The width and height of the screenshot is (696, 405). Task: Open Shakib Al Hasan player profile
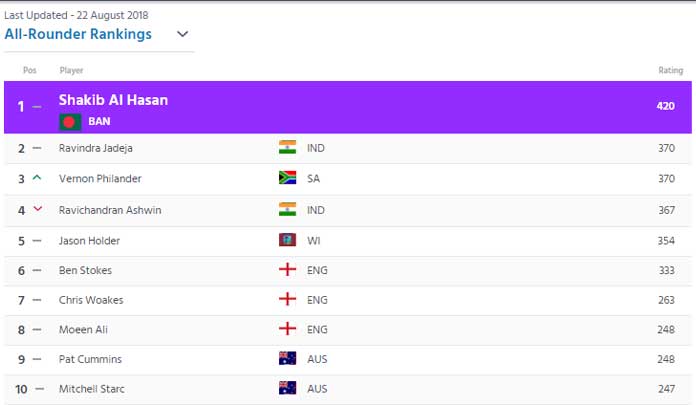click(x=113, y=100)
